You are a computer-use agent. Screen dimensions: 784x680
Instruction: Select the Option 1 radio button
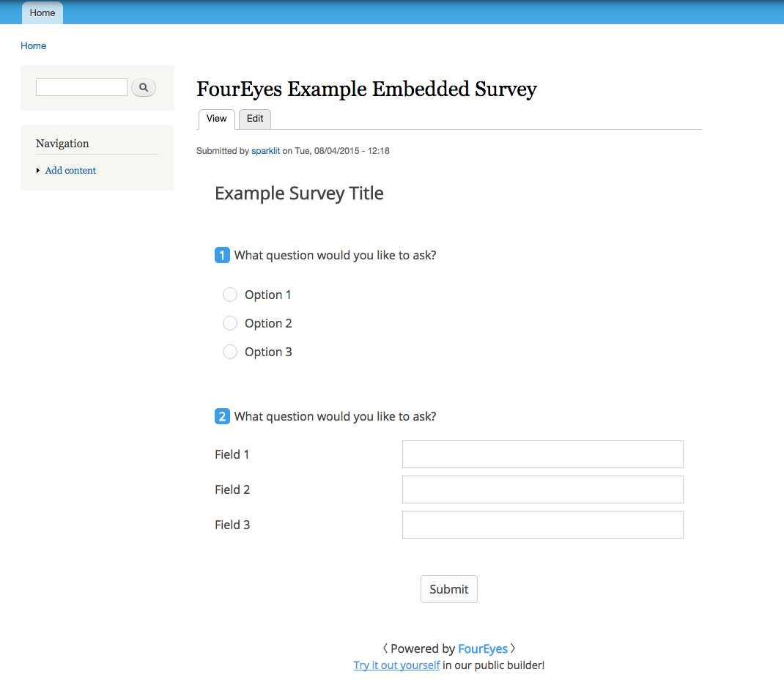point(230,295)
